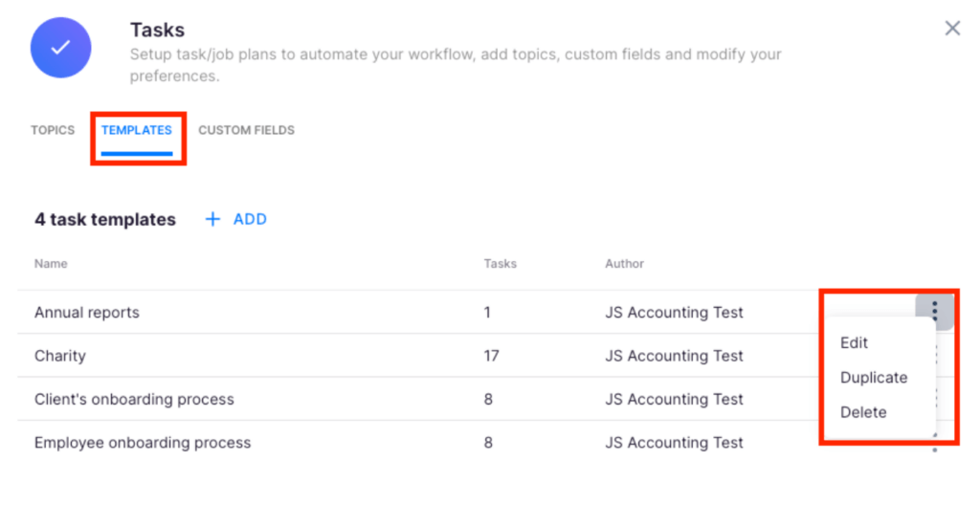980x505 pixels.
Task: Pick Delete from the context menu
Action: pos(863,412)
